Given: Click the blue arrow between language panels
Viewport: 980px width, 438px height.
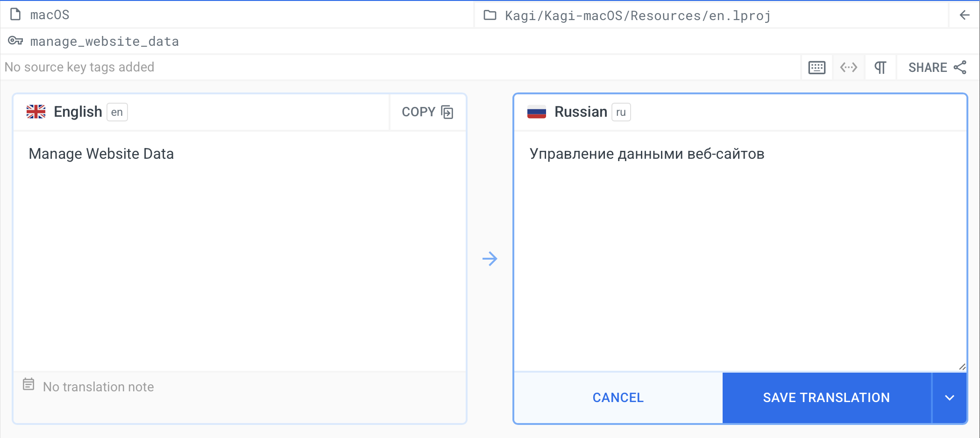Looking at the screenshot, I should point(490,259).
